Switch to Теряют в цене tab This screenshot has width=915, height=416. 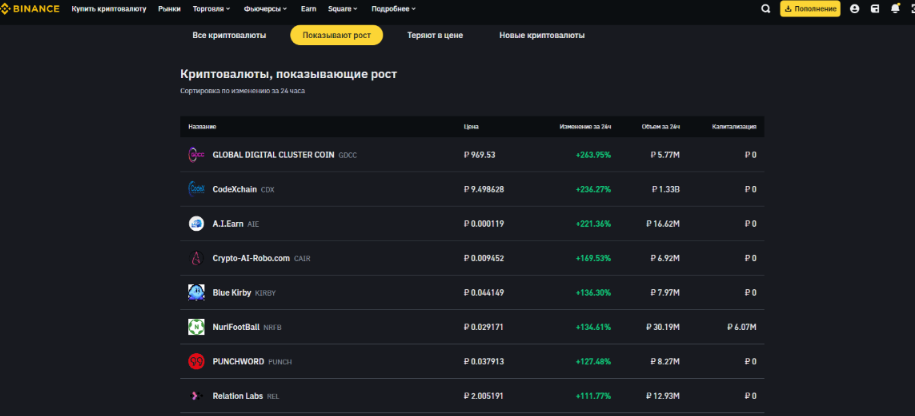(x=435, y=36)
